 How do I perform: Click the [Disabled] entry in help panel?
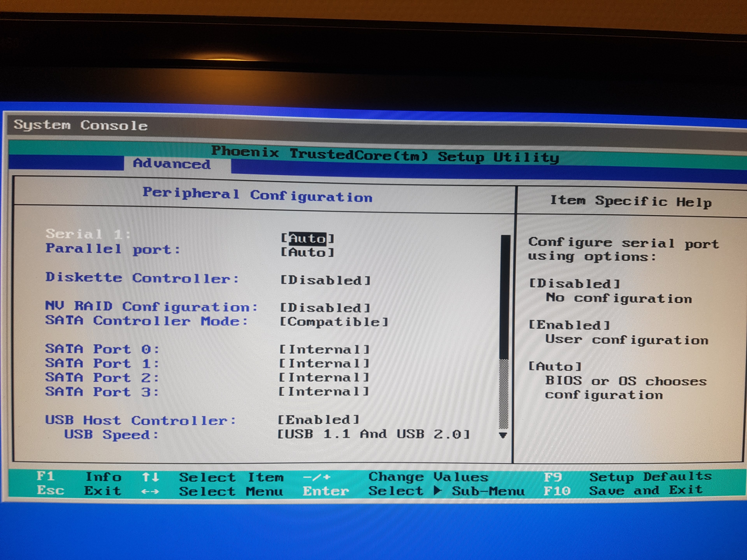(574, 283)
